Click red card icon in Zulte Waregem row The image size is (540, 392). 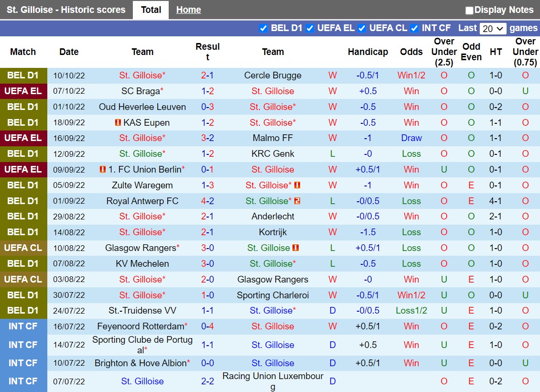coord(298,185)
